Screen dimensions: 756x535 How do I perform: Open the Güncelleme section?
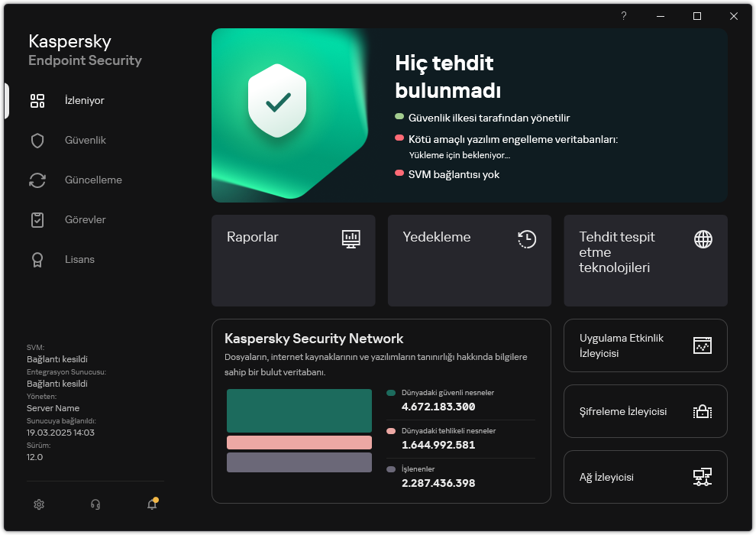pos(93,180)
